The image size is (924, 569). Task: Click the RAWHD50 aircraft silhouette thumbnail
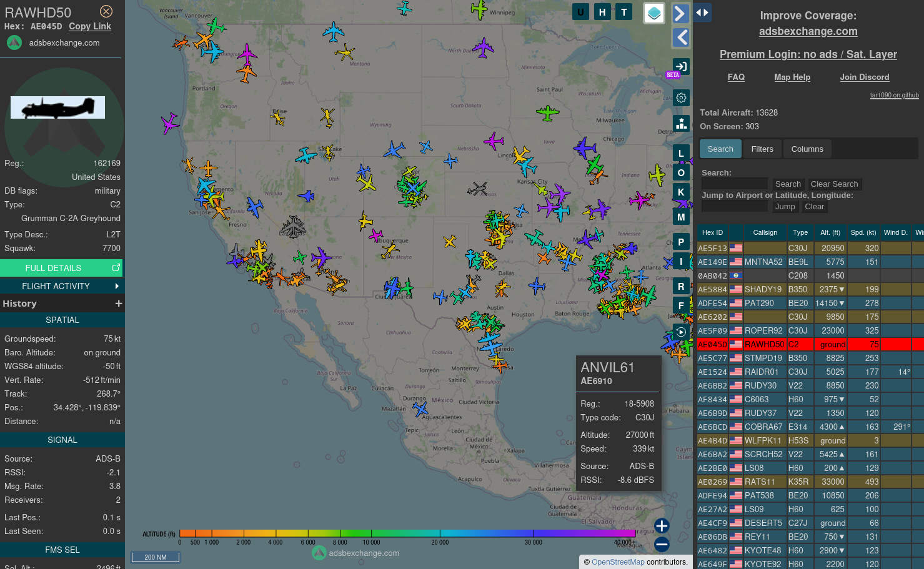pyautogui.click(x=57, y=107)
